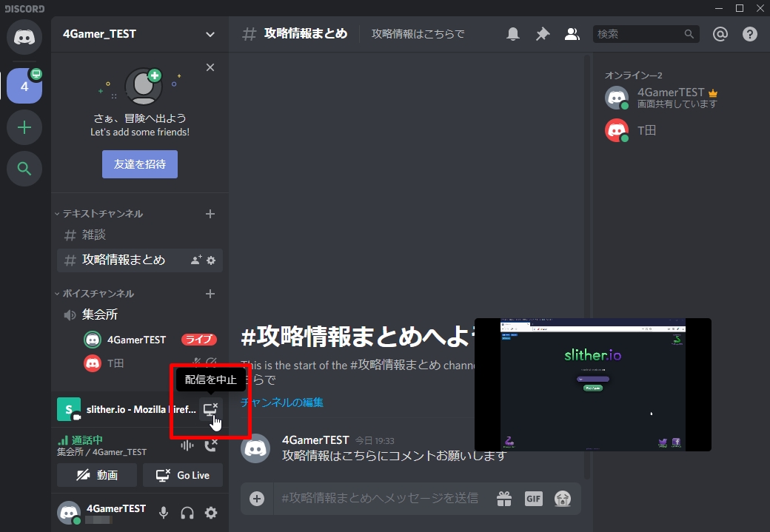Viewport: 770px width, 532px height.
Task: Dismiss the add friends banner
Action: pos(210,68)
